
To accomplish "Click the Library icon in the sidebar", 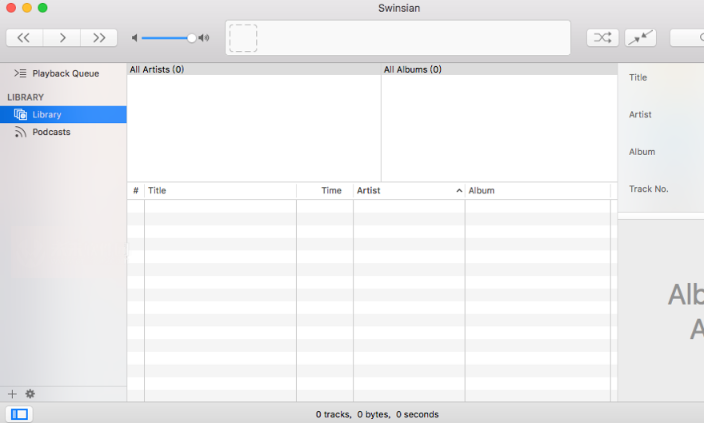I will (20, 115).
